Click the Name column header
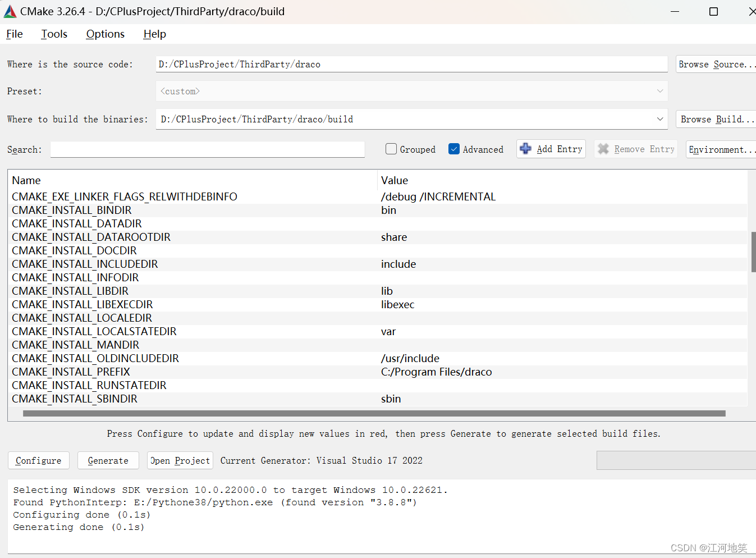756x558 pixels. 26,181
